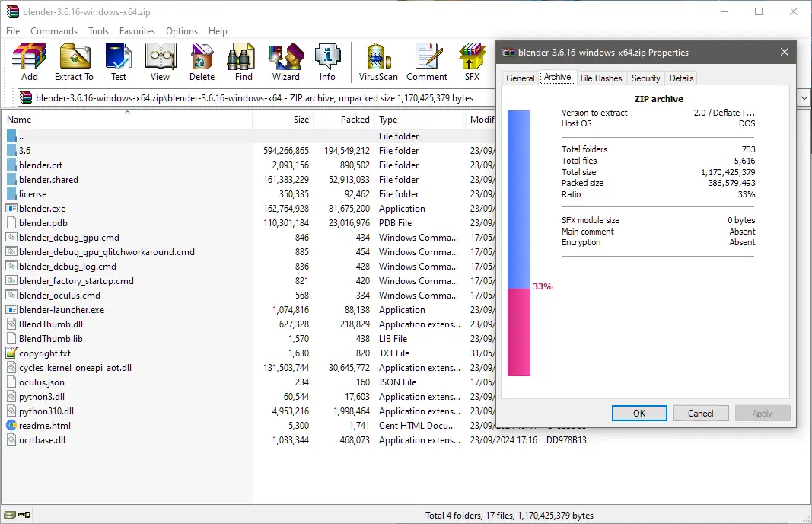Screen dimensions: 812x524
Task: Select blender_debug_gpu.cmd file
Action: (x=69, y=238)
